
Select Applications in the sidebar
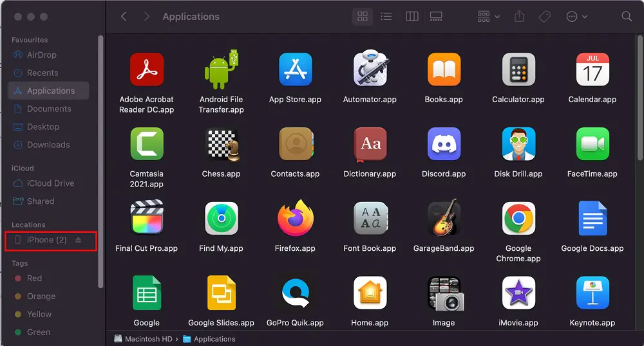[x=48, y=91]
